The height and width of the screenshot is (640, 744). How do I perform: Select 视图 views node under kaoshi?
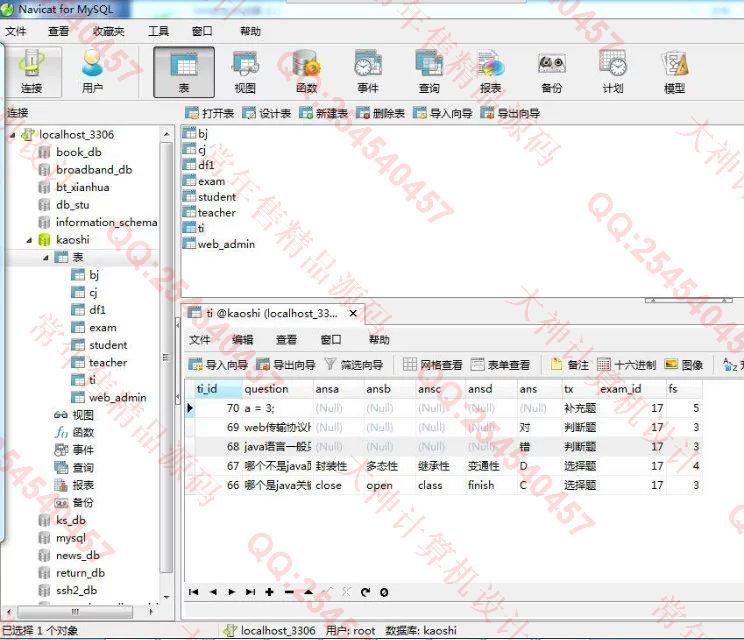tap(83, 415)
